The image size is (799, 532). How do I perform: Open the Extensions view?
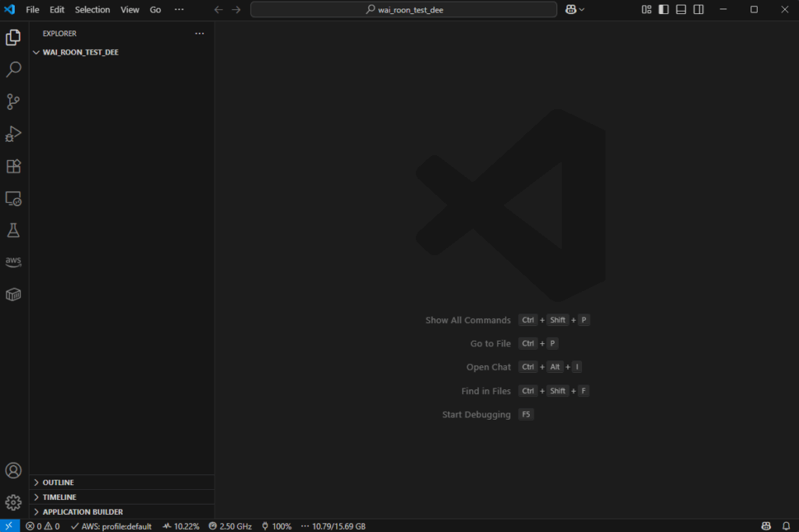point(13,166)
